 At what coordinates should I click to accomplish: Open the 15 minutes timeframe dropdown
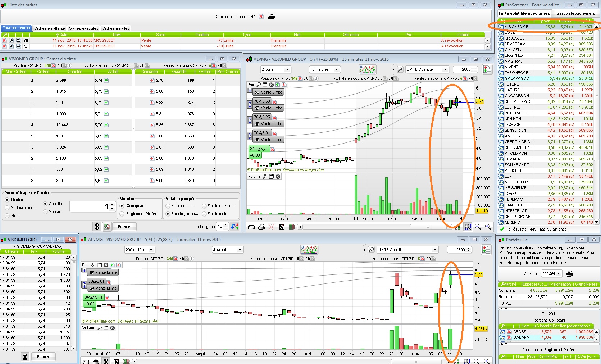pyautogui.click(x=325, y=69)
